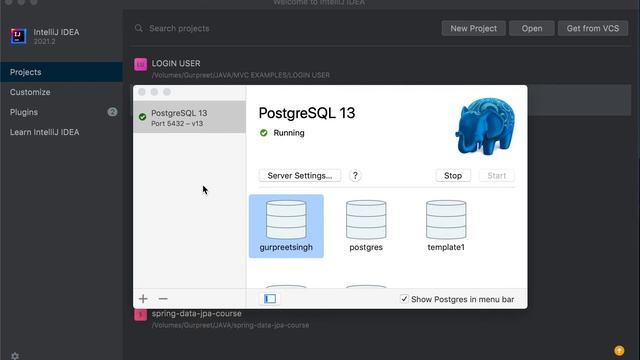Click the PostgreSQL blue elephant logo
The height and width of the screenshot is (360, 640).
tap(485, 126)
